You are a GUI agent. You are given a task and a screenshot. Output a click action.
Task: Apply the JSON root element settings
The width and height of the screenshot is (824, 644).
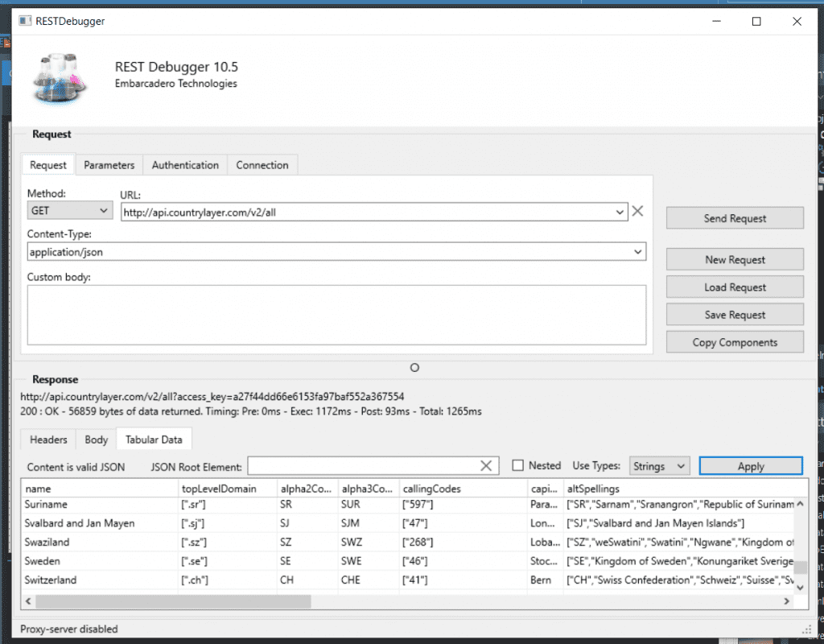pos(751,466)
